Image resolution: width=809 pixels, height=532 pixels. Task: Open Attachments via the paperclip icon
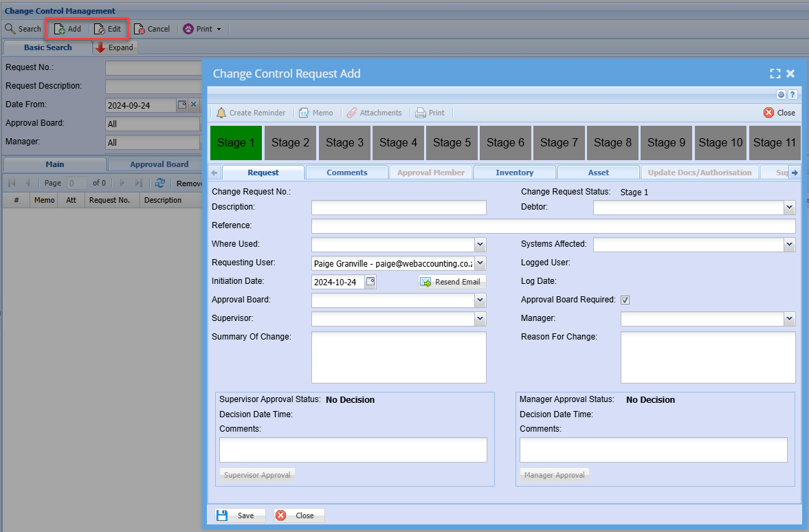pyautogui.click(x=351, y=113)
